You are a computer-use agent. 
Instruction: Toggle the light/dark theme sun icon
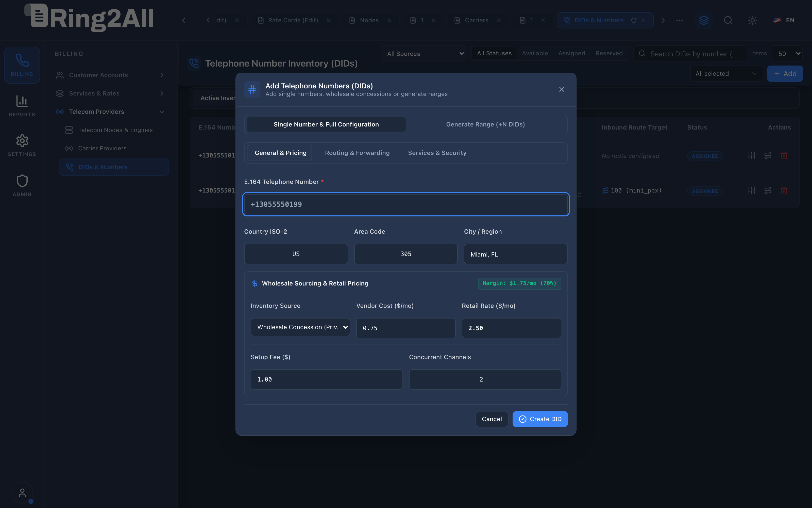tap(753, 20)
